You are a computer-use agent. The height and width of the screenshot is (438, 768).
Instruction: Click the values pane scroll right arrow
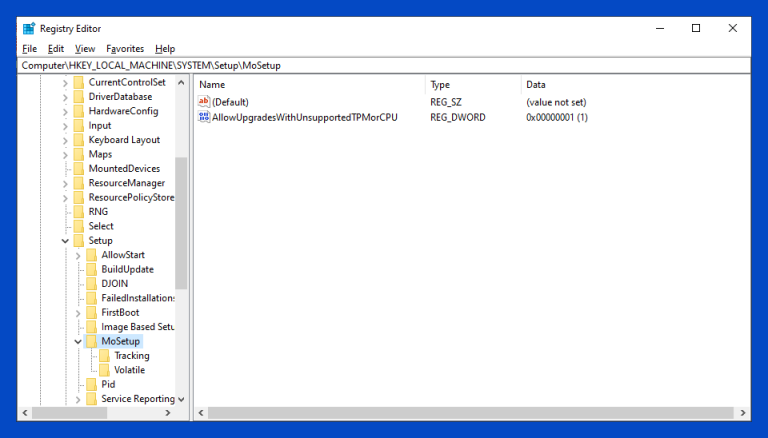coord(743,413)
